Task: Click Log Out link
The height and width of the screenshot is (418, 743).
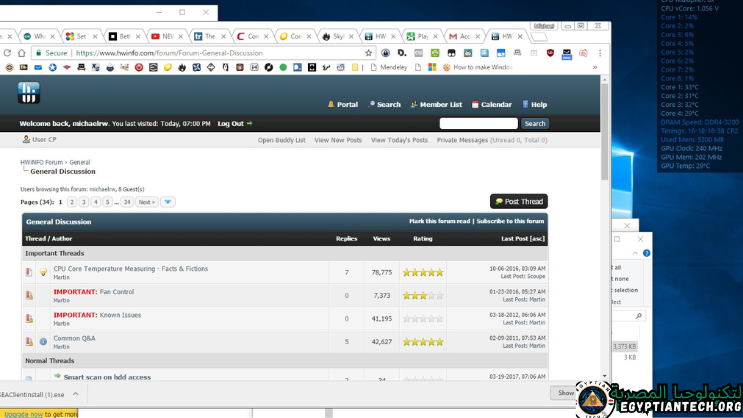Action: [234, 124]
